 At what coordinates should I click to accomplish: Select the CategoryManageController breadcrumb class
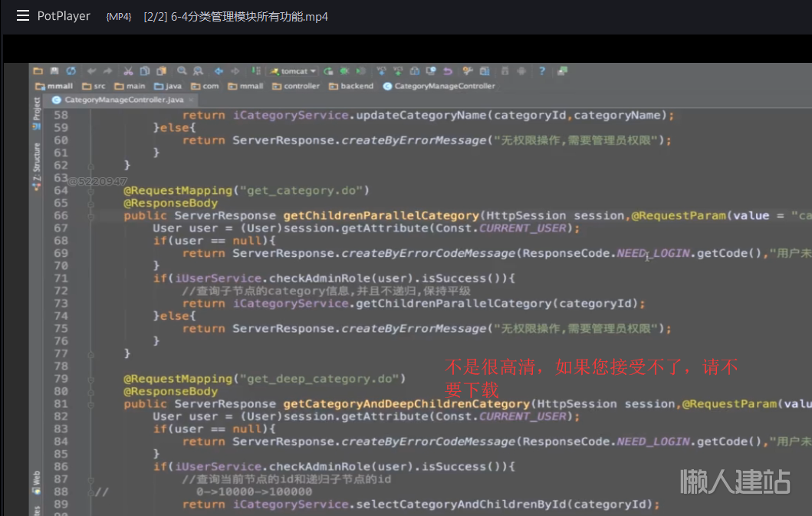point(439,86)
